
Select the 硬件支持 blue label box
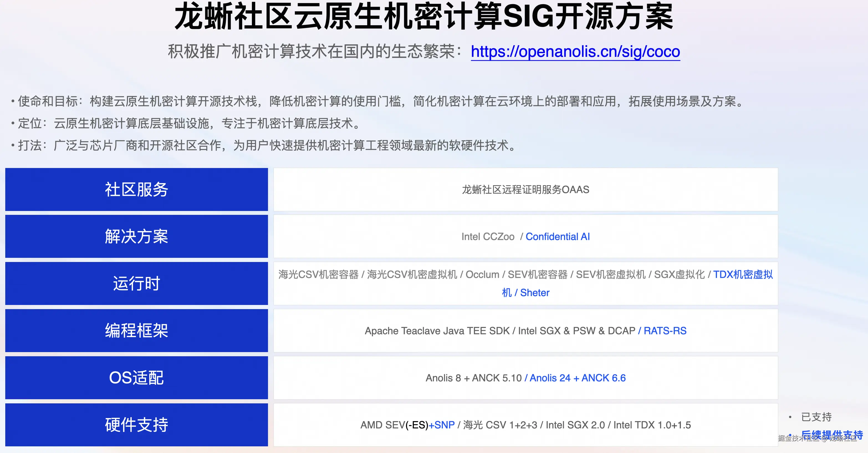pos(136,425)
